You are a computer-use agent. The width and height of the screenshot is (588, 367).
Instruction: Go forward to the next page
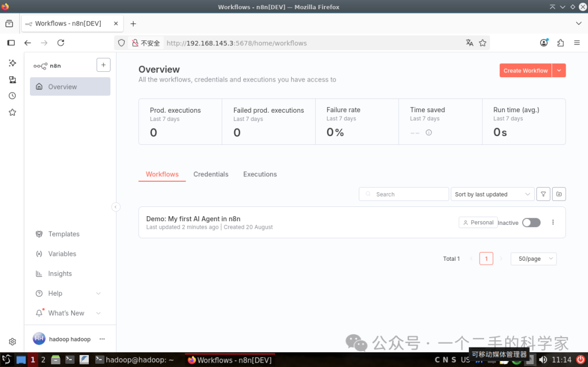pyautogui.click(x=44, y=42)
